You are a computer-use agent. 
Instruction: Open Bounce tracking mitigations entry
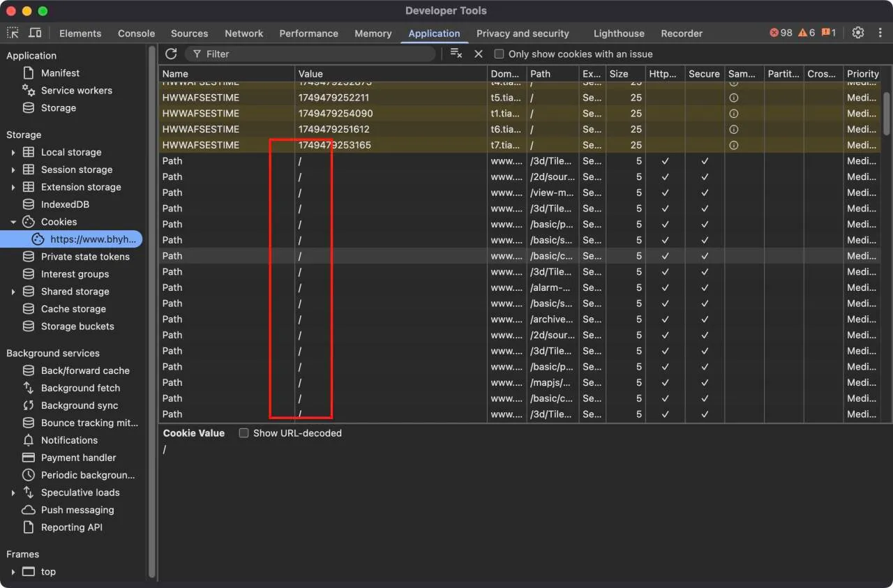tap(89, 423)
